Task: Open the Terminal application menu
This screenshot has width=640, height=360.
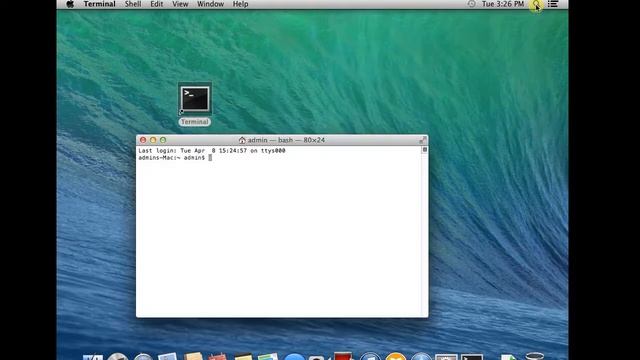Action: (100, 4)
